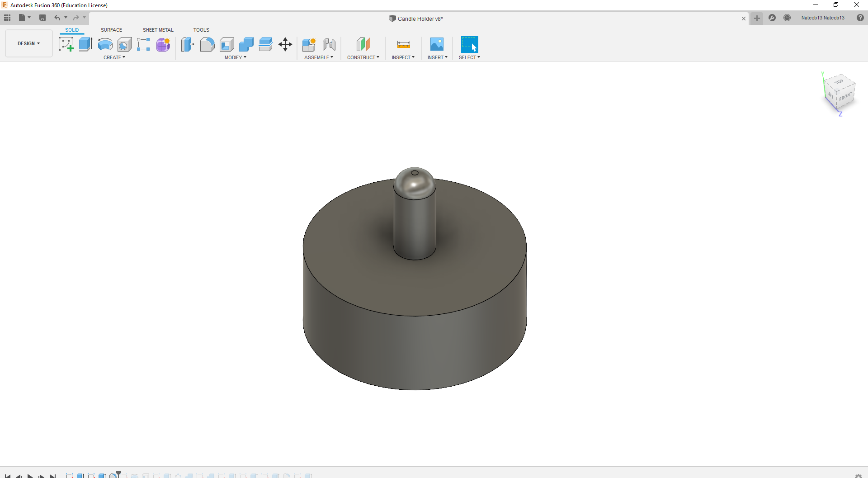Open the DESIGN workspace dropdown
Viewport: 868px width, 478px height.
(x=29, y=43)
